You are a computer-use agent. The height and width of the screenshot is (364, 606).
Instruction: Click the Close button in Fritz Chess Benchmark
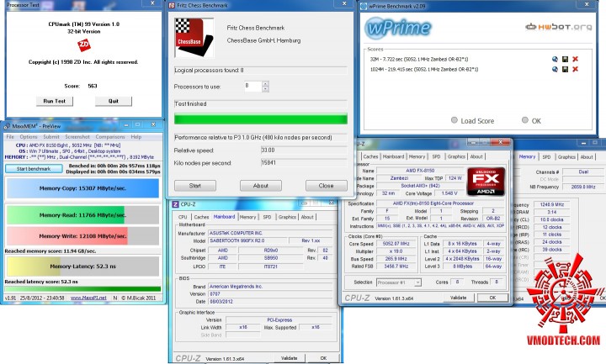tap(327, 186)
